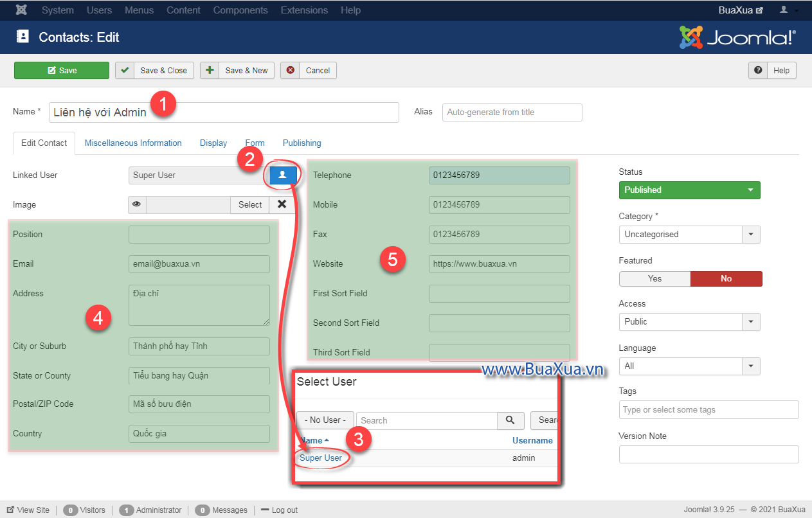
Task: Set Featured to No
Action: tap(726, 279)
